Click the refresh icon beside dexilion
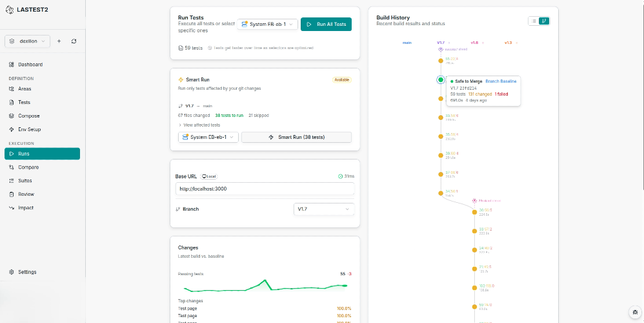The height and width of the screenshot is (323, 644). coord(74,41)
